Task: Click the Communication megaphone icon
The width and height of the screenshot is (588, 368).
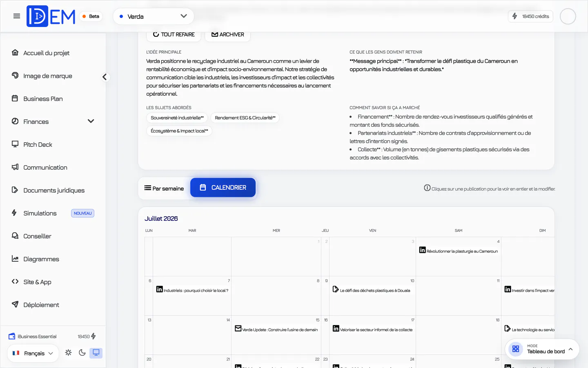Action: click(15, 167)
